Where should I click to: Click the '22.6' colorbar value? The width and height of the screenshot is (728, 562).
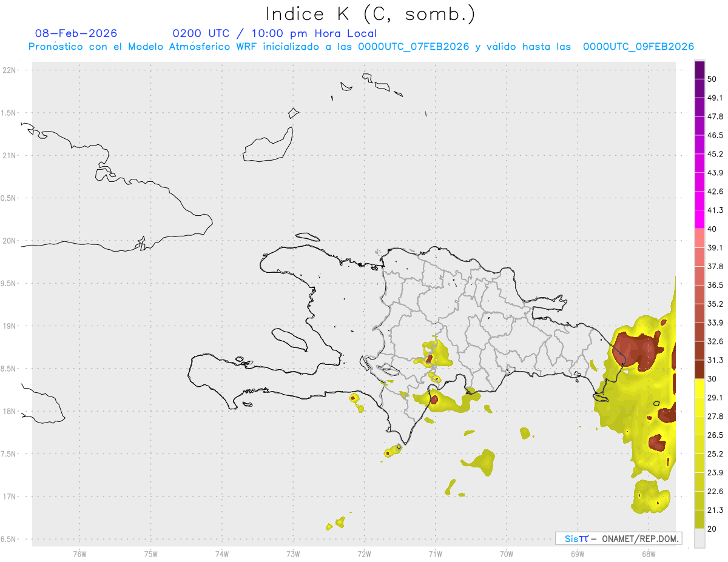click(x=715, y=492)
